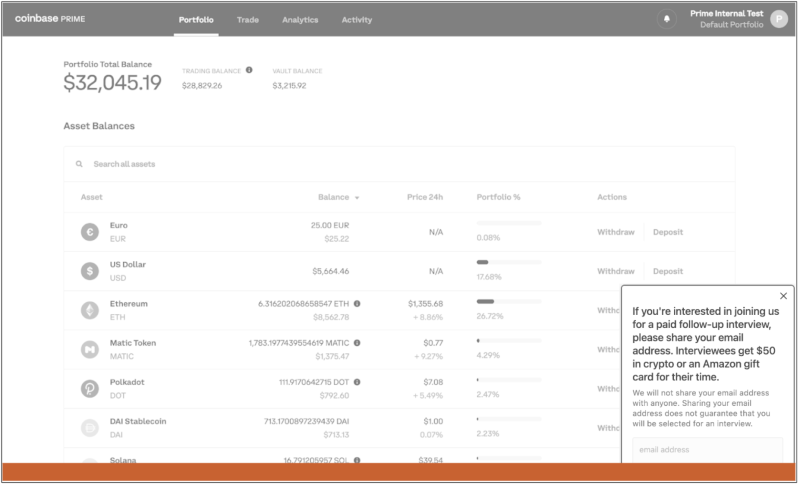Click Deposit for US Dollar
The width and height of the screenshot is (800, 485).
coord(668,271)
